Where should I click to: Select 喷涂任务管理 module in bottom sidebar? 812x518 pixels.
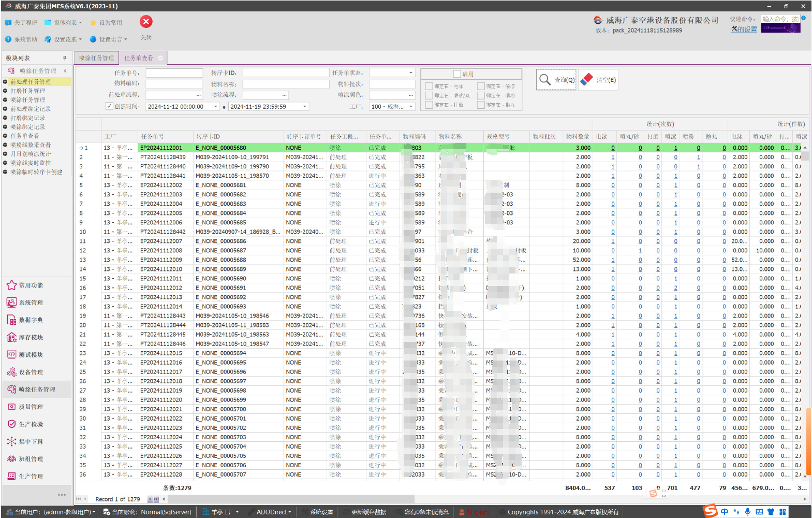click(36, 390)
